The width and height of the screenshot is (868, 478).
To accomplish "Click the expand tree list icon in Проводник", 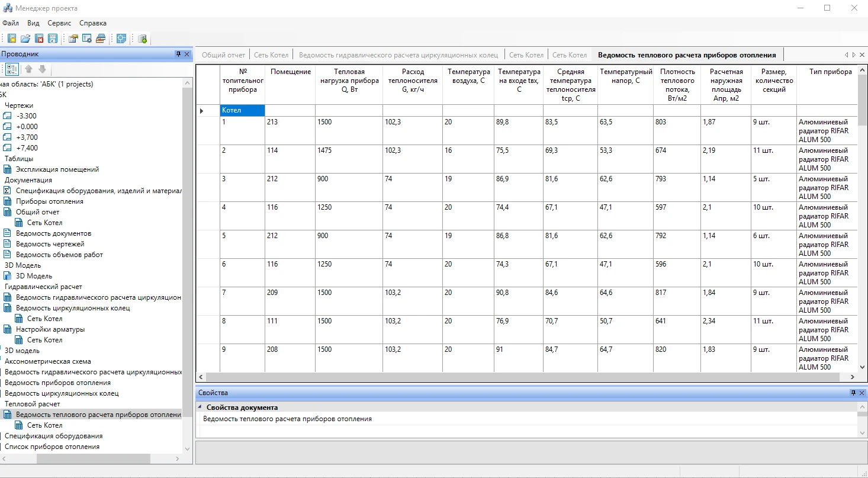I will click(12, 69).
